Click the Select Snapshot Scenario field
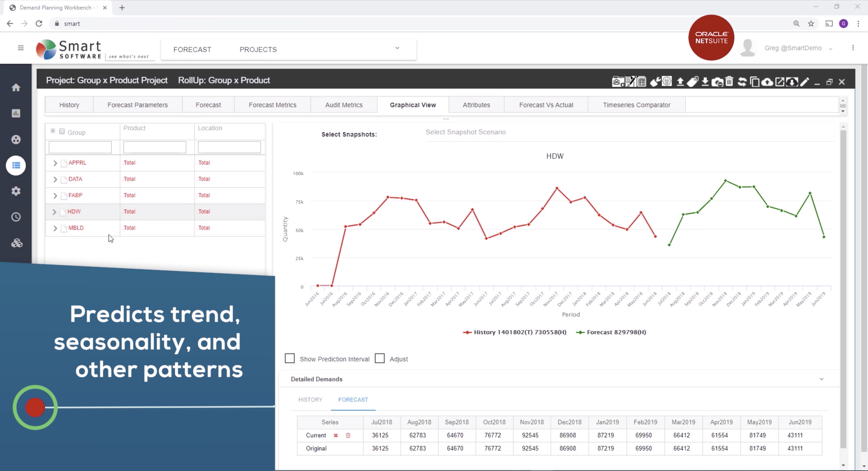Viewport: 868px width, 471px height. tap(466, 132)
